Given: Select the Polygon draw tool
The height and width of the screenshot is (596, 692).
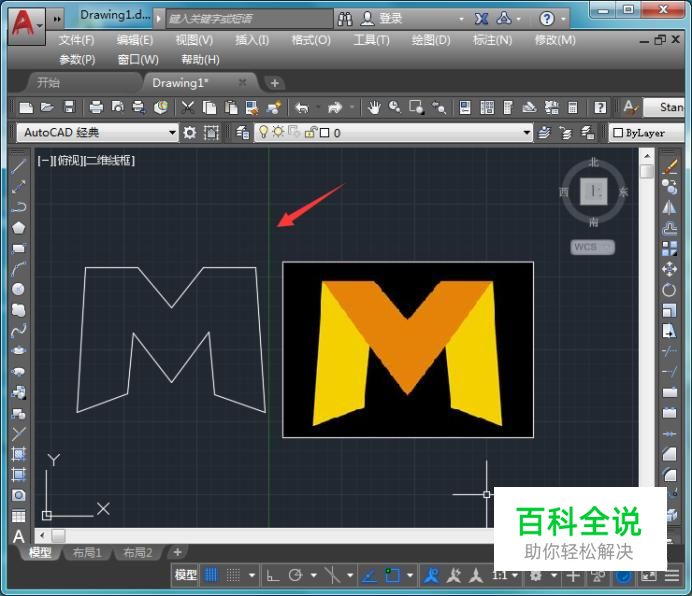Looking at the screenshot, I should [18, 228].
